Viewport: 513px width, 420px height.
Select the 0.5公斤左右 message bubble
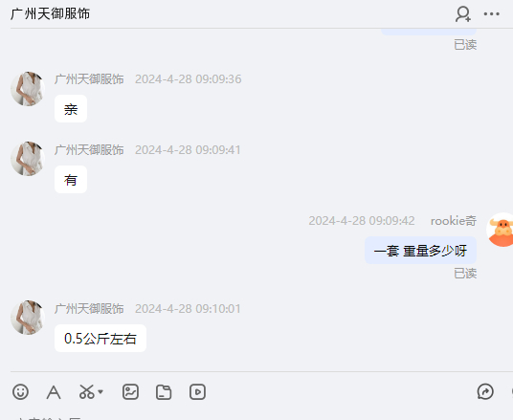[100, 339]
